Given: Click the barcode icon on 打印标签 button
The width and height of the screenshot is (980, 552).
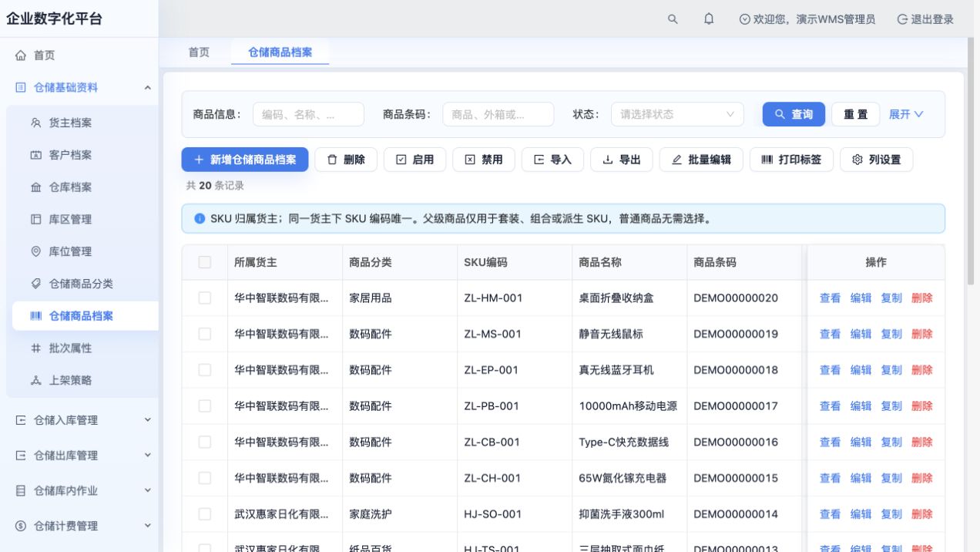Looking at the screenshot, I should 767,160.
